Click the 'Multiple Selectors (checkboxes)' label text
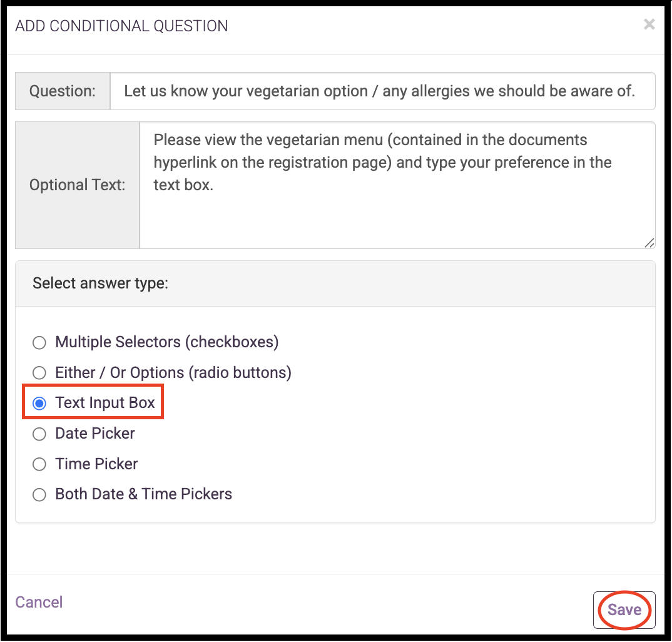This screenshot has width=672, height=642. 167,342
